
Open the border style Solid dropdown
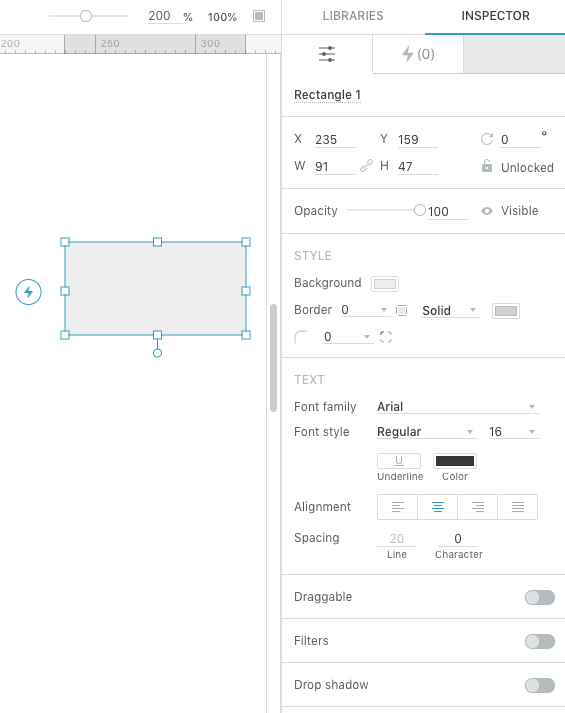pyautogui.click(x=450, y=311)
